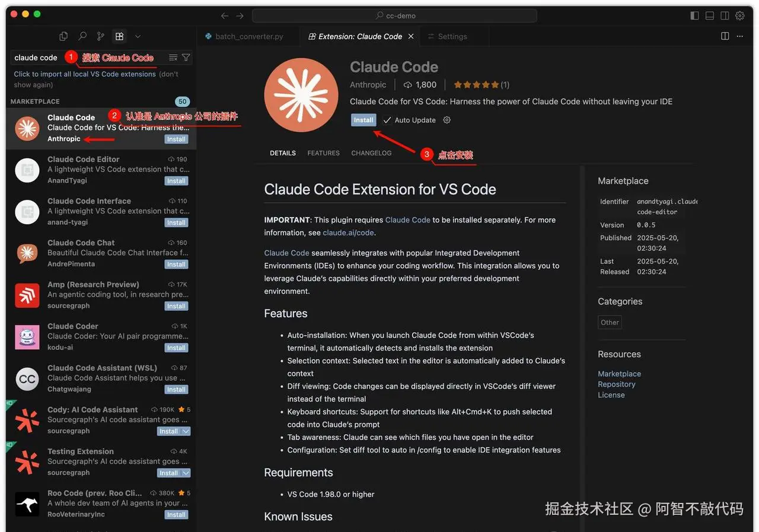Click the Claude Code link in IMPORTANT note
Viewport: 759px width, 532px height.
tap(408, 219)
